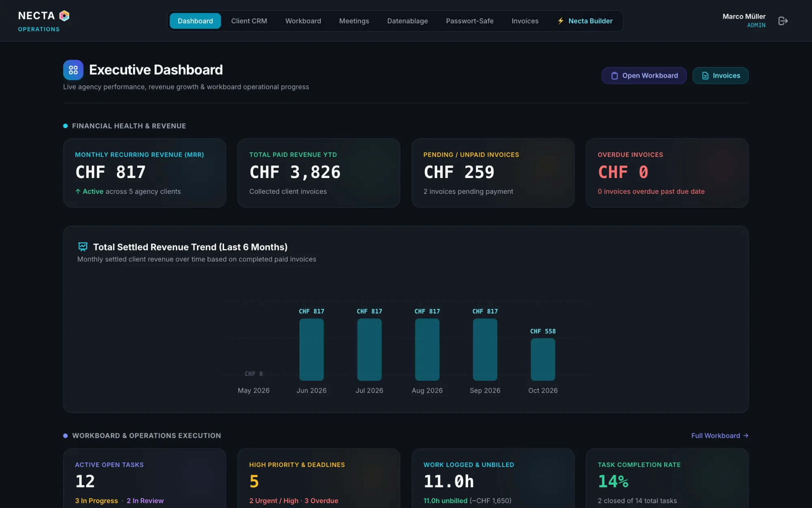812x508 pixels.
Task: Click the green up-arrow beside Active
Action: (78, 191)
